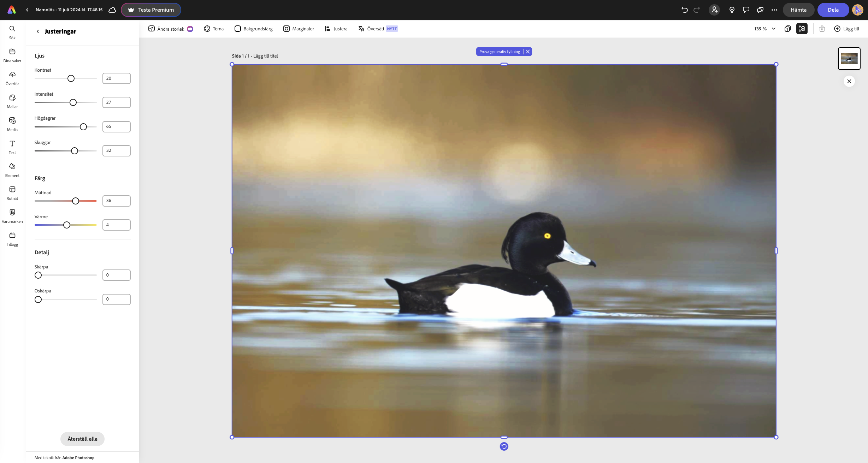Open the three-dot more options menu
The height and width of the screenshot is (463, 868).
(774, 10)
